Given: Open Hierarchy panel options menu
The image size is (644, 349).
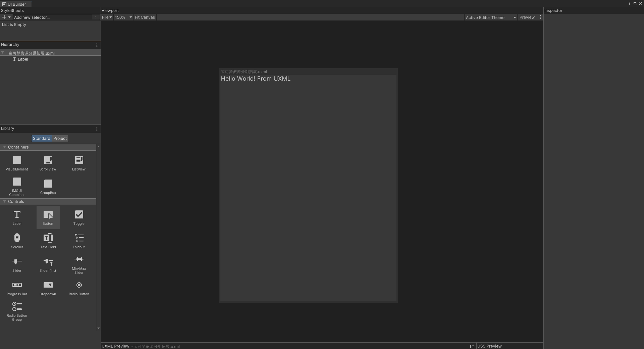Looking at the screenshot, I should (97, 45).
